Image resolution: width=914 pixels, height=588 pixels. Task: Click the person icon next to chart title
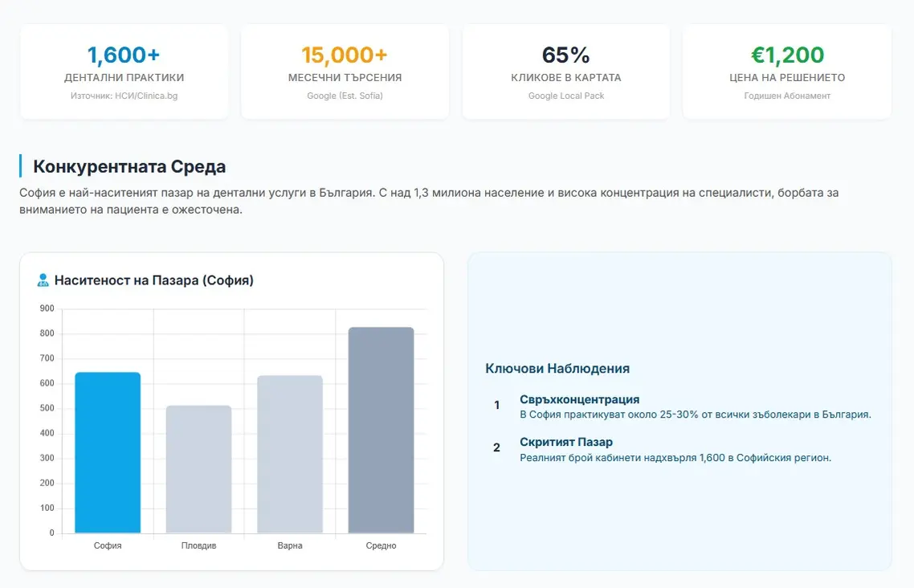click(44, 280)
